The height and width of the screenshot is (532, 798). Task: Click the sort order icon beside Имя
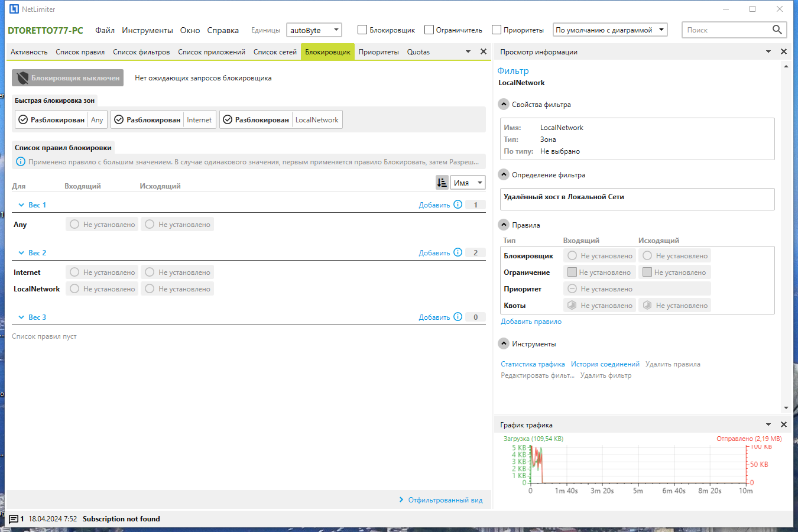coord(442,183)
